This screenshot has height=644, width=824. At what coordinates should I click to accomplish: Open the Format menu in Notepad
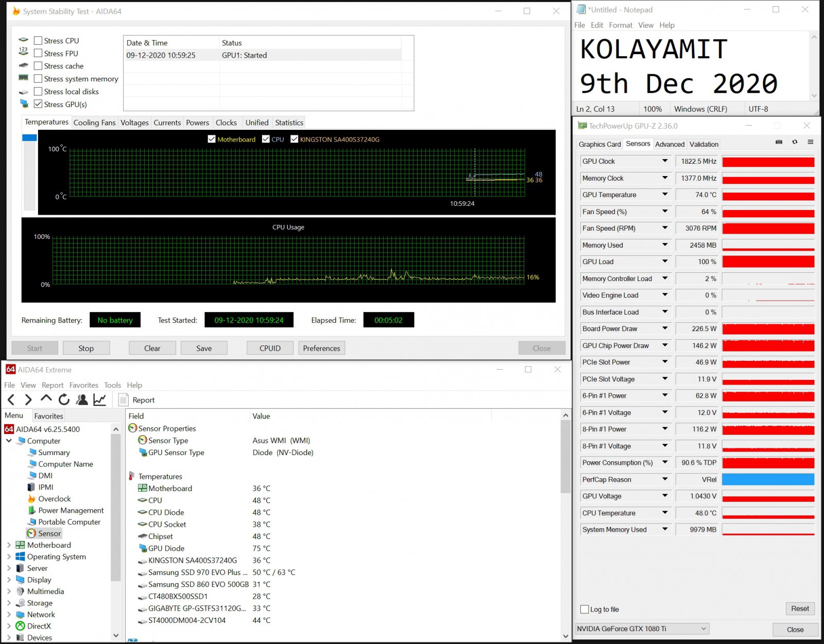click(621, 25)
